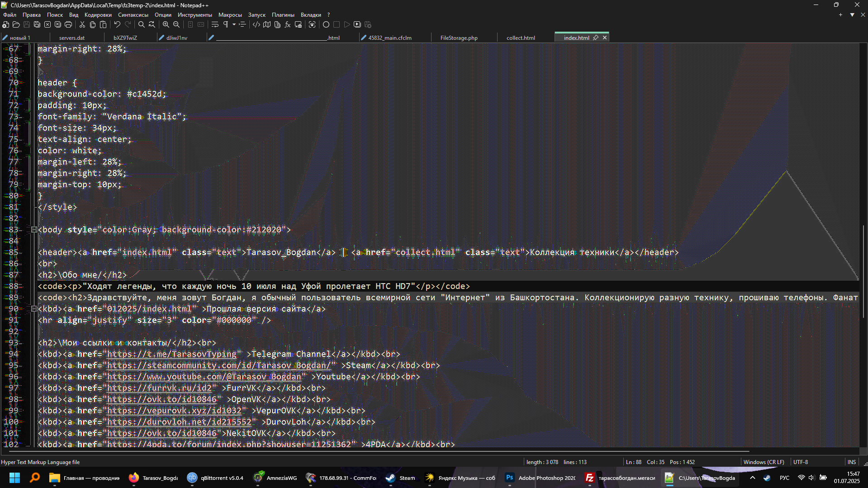Click the Cut scissors icon
This screenshot has width=868, height=488.
point(82,24)
